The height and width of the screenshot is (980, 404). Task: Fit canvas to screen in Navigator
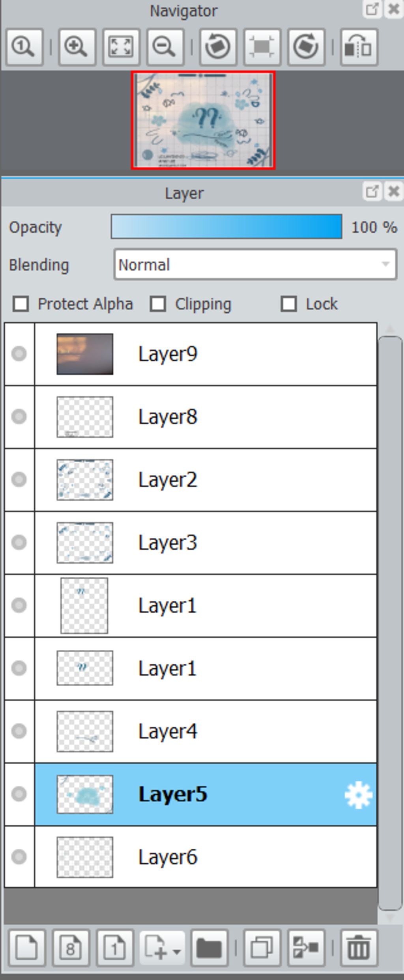121,47
